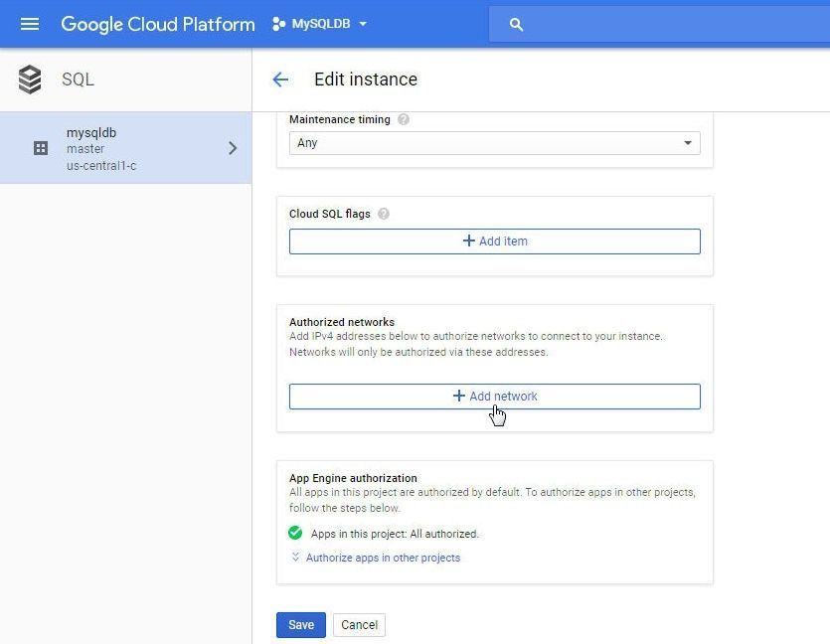Screen dimensions: 830x644
Task: Click Add item under Cloud SQL flags
Action: click(x=494, y=241)
